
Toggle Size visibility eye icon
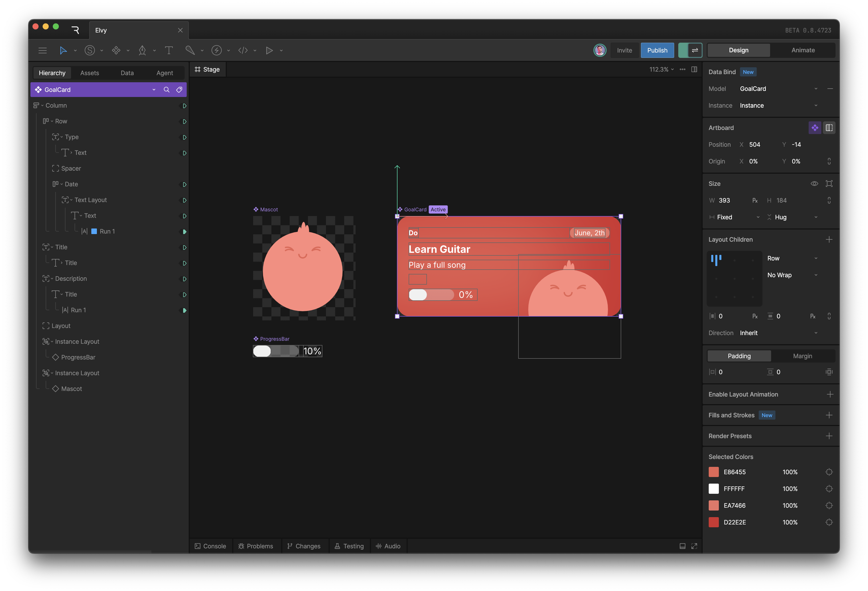(814, 184)
